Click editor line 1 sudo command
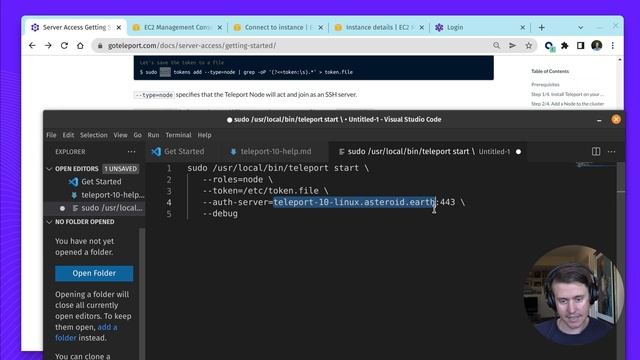This screenshot has width=640, height=360. coord(278,168)
